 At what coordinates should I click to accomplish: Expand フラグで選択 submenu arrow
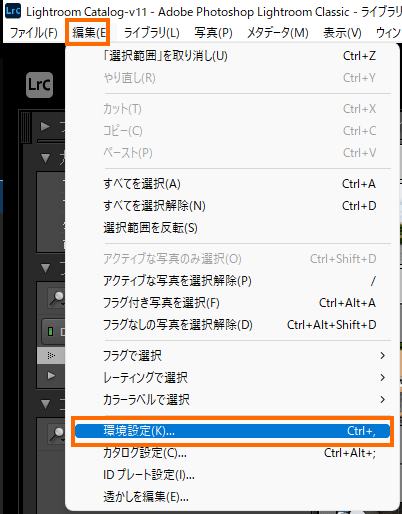[383, 356]
